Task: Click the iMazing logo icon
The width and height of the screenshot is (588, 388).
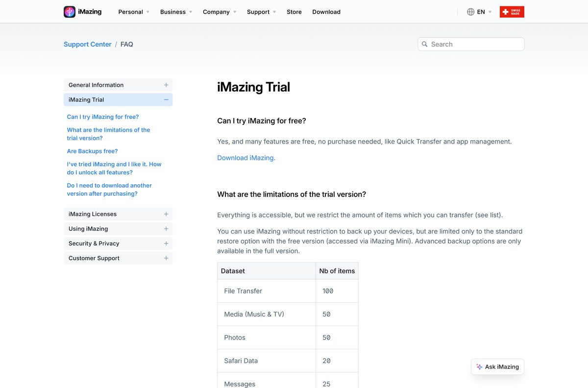Action: pyautogui.click(x=70, y=12)
